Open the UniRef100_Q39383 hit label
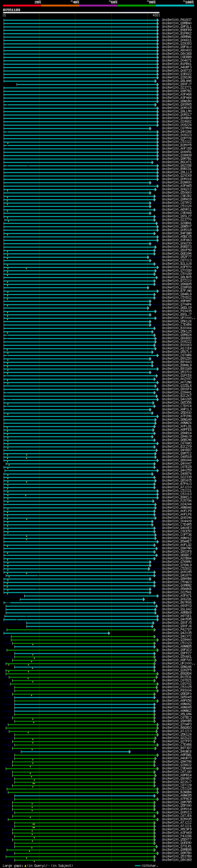Viewport: 197px width, 868px height. click(177, 43)
